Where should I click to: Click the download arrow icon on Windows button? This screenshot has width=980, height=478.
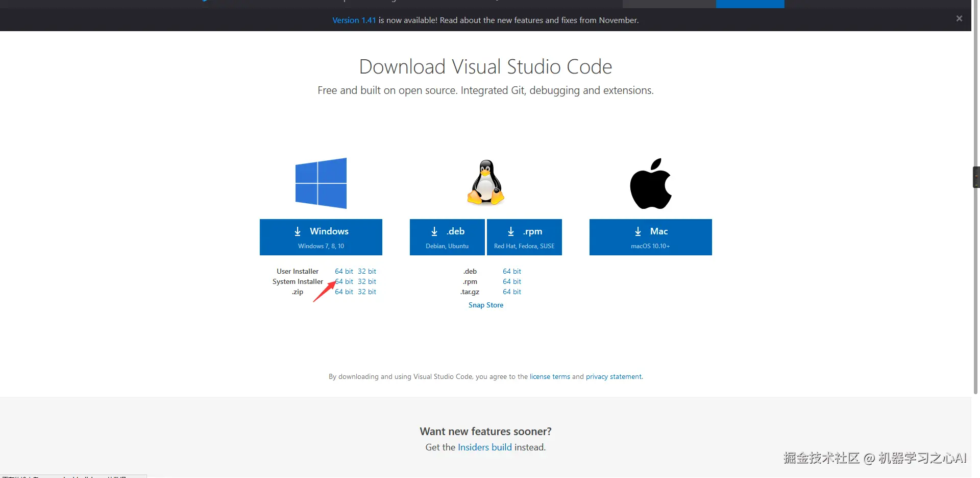click(x=298, y=231)
